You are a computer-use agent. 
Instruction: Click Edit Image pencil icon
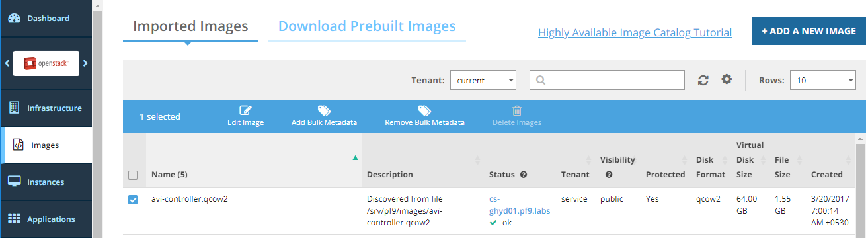point(245,110)
